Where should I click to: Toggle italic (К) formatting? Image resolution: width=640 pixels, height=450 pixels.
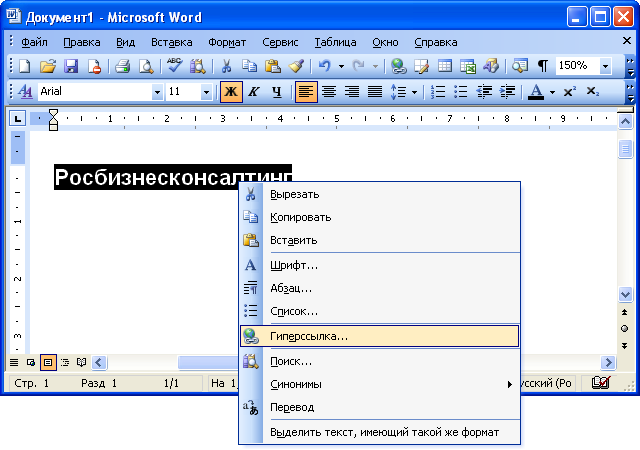254,91
